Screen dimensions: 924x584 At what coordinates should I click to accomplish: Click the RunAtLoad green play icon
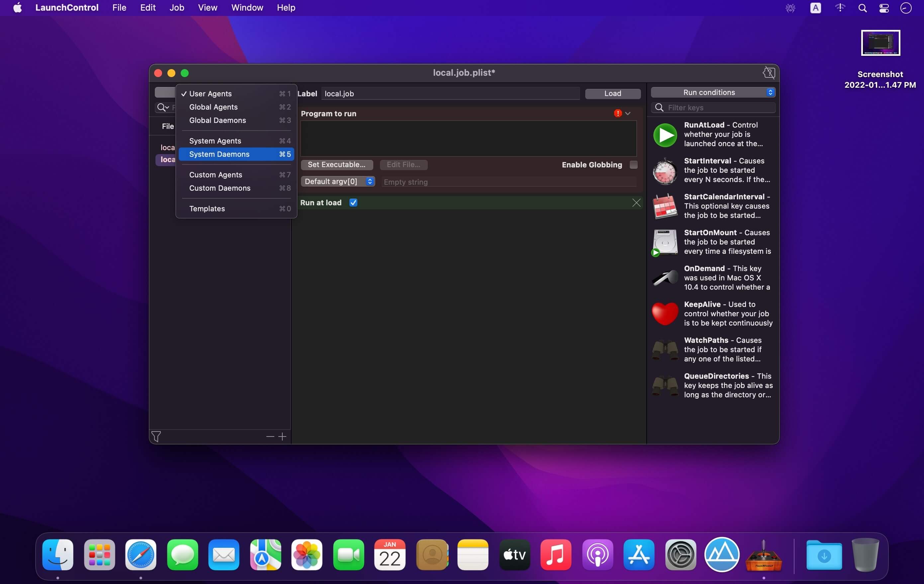coord(665,135)
